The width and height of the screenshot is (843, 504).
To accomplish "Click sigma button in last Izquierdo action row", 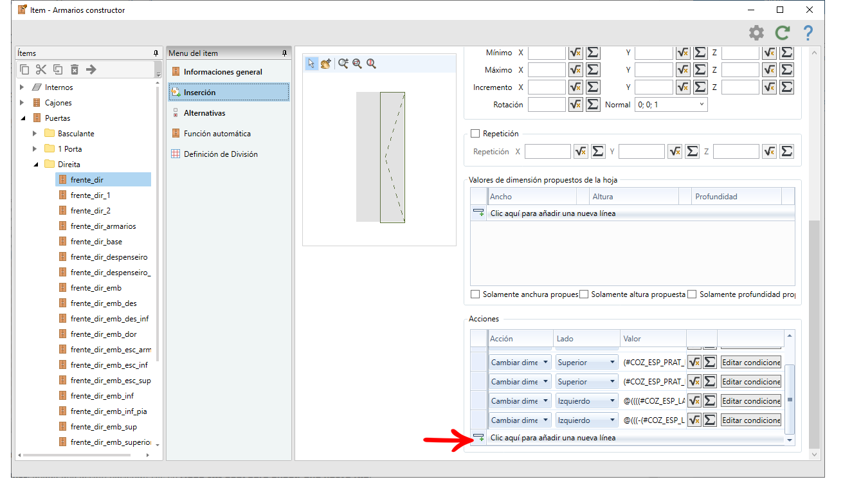I will coord(710,420).
